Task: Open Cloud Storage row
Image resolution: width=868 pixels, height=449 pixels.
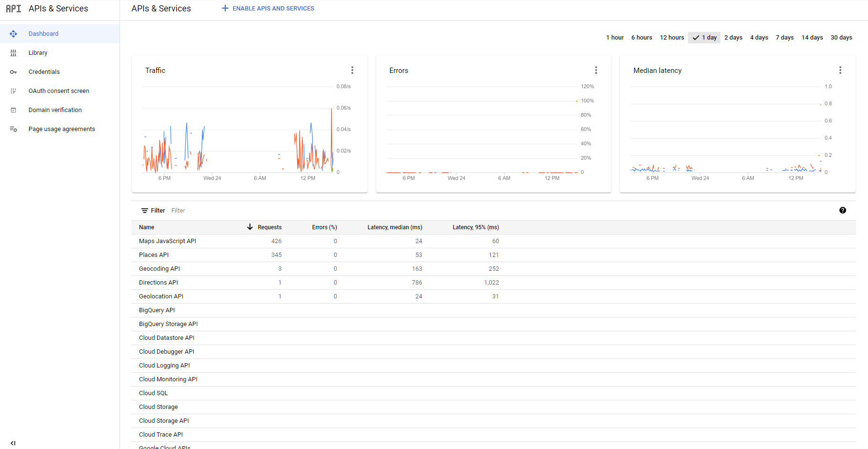Action: coord(494,407)
